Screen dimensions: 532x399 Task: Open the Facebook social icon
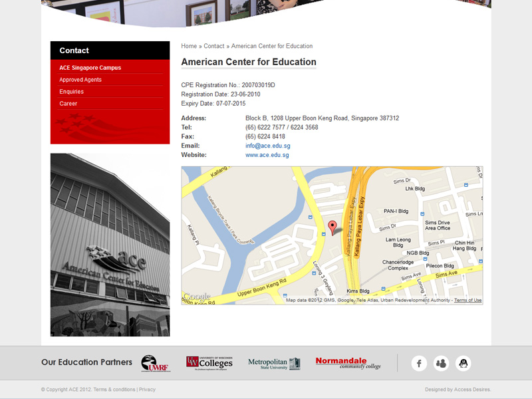pyautogui.click(x=419, y=363)
